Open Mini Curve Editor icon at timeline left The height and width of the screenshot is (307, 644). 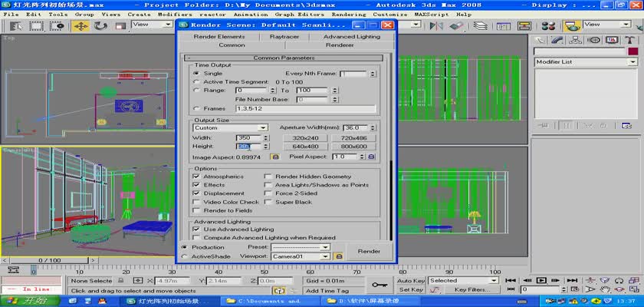[x=14, y=269]
